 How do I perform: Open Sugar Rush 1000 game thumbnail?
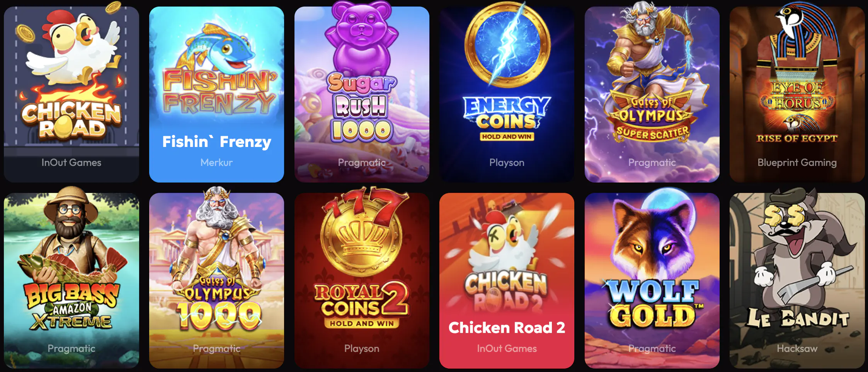[x=362, y=94]
